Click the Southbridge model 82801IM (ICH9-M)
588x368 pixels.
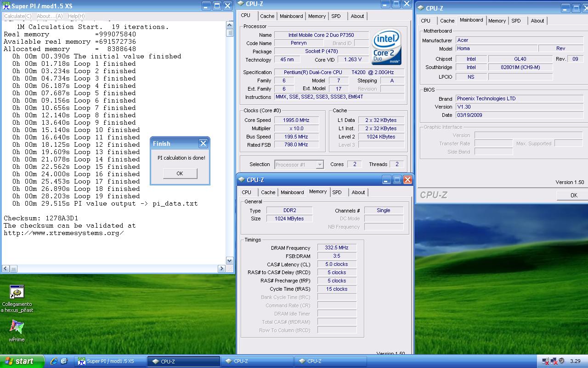(x=520, y=67)
